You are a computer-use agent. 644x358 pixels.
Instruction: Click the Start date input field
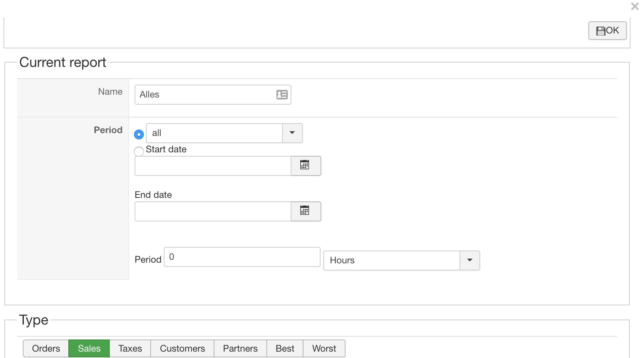[x=213, y=166]
